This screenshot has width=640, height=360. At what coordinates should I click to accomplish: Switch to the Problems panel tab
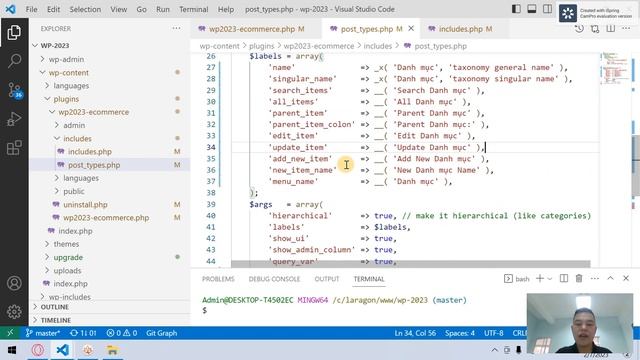click(x=218, y=279)
